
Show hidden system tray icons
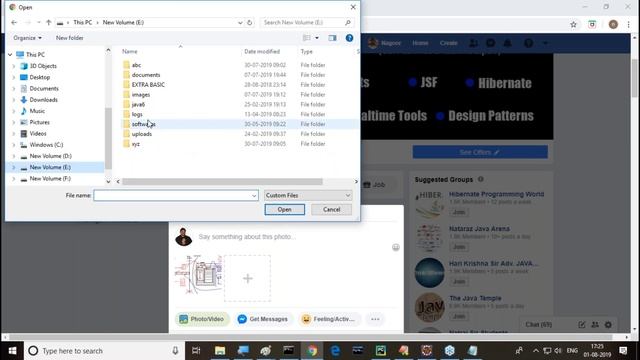[536, 351]
